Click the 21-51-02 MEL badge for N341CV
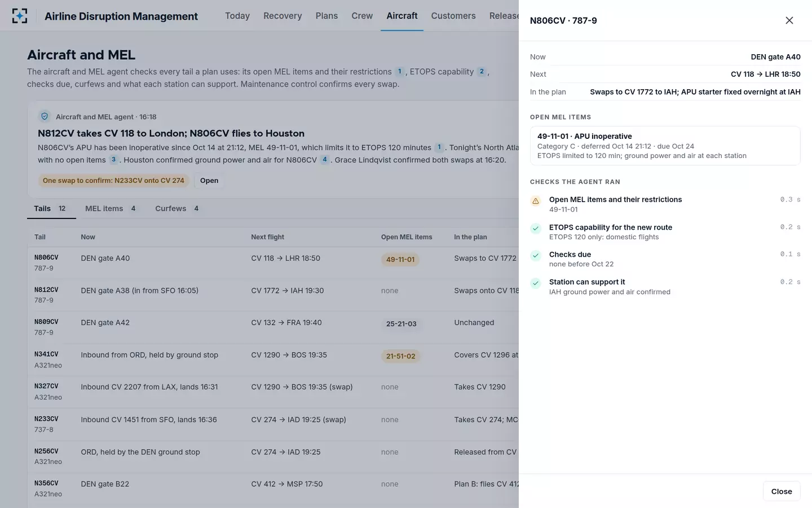This screenshot has width=812, height=508. 400,356
